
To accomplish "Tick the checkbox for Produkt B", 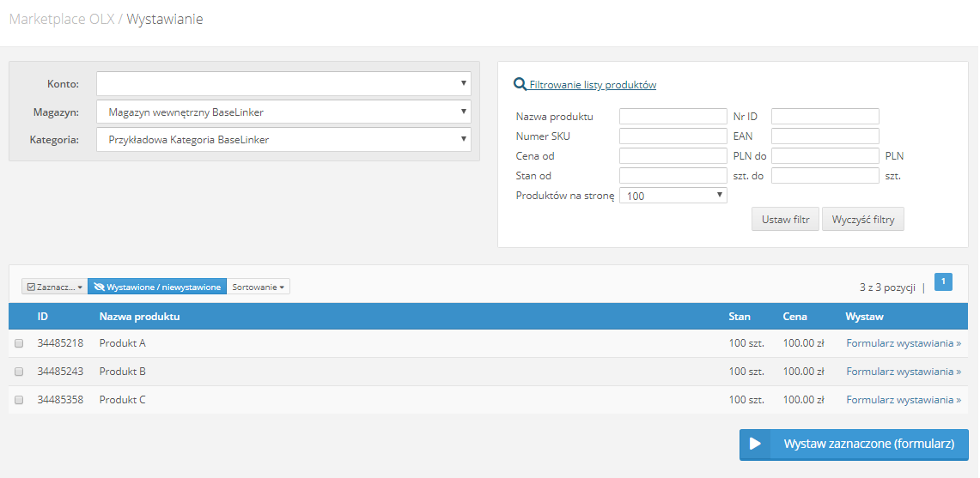I will pyautogui.click(x=19, y=371).
